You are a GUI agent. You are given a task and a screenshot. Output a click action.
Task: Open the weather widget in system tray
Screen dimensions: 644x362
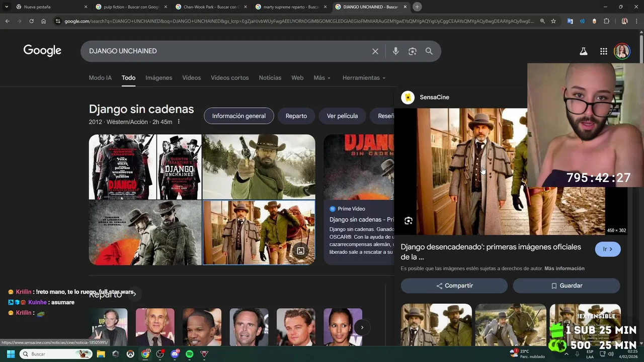click(527, 354)
